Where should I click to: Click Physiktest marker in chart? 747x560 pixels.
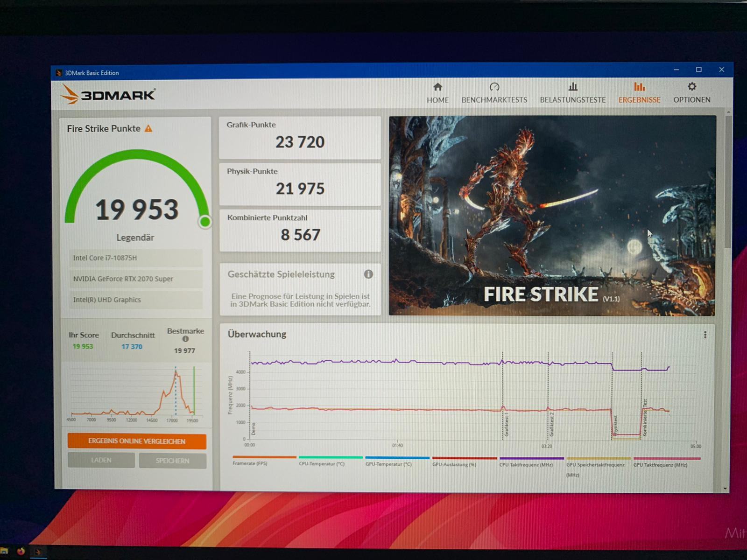point(615,426)
